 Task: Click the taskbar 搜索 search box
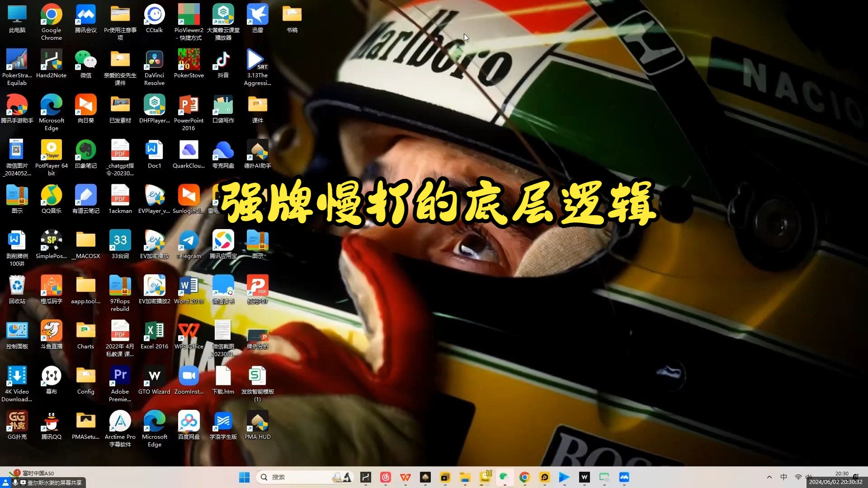pos(305,477)
